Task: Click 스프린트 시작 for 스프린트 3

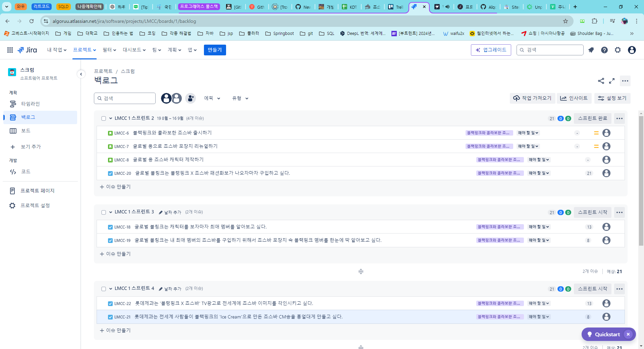Action: click(593, 212)
